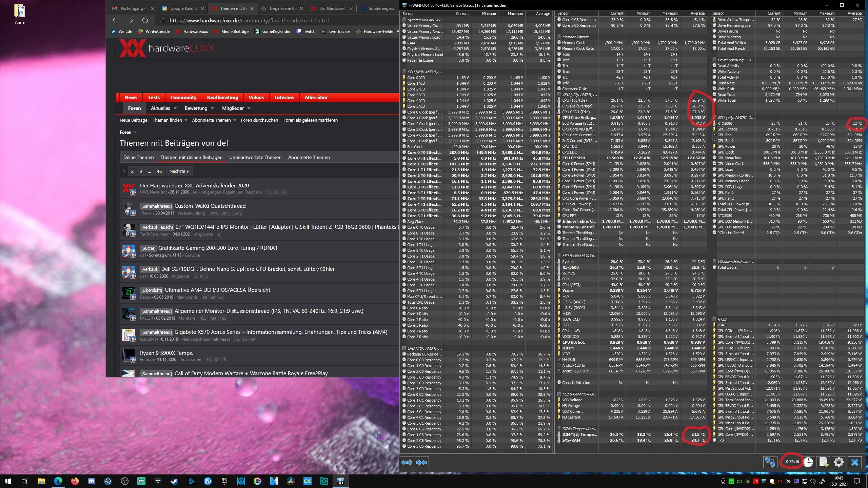The width and height of the screenshot is (868, 488).
Task: Click the Nächste pagination button
Action: (179, 171)
